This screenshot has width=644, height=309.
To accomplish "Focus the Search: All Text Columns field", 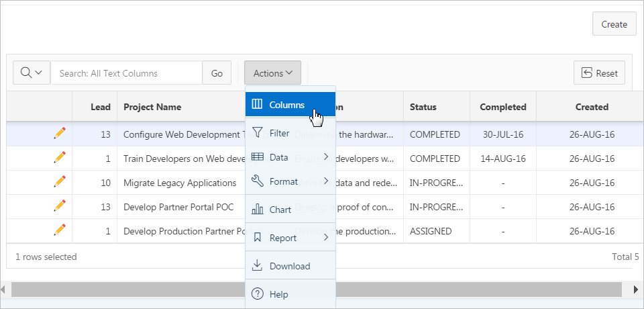I will (126, 73).
